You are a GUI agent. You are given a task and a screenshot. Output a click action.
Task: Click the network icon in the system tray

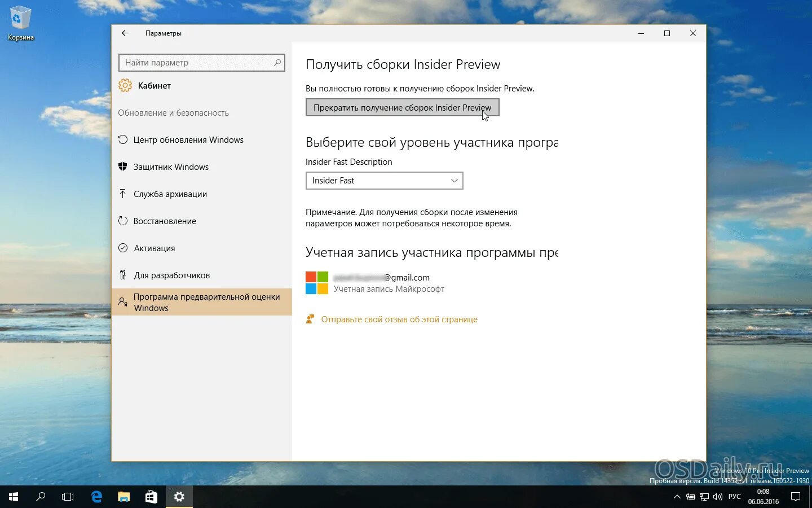(x=704, y=497)
